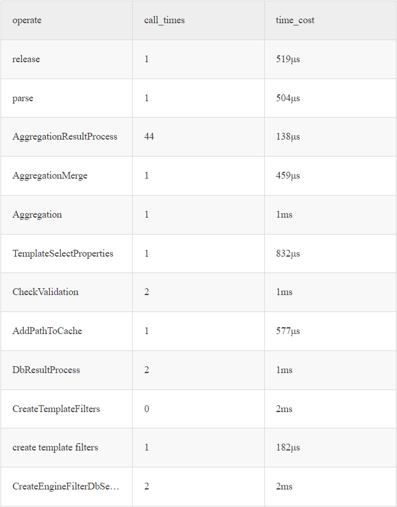Click the AggregationResultProcess row name

(65, 137)
